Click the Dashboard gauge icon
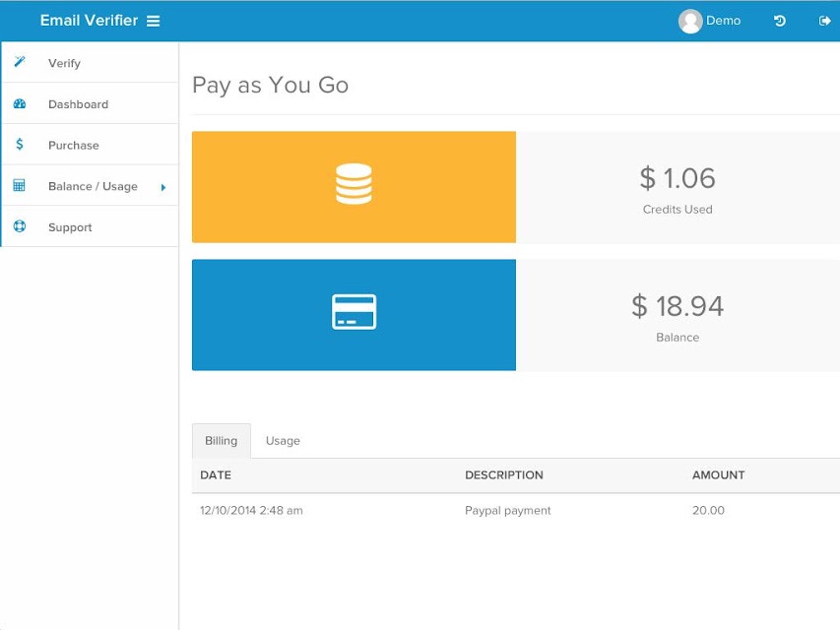This screenshot has width=840, height=630. click(20, 103)
